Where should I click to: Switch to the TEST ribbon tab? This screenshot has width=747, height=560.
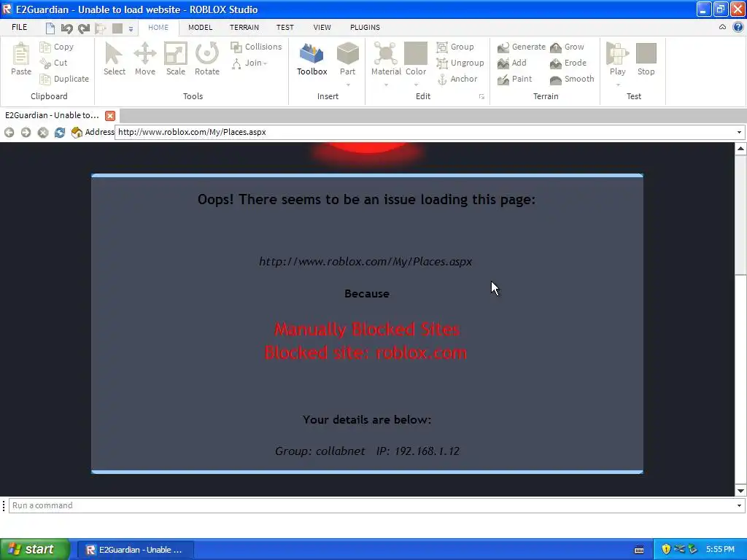pyautogui.click(x=285, y=27)
